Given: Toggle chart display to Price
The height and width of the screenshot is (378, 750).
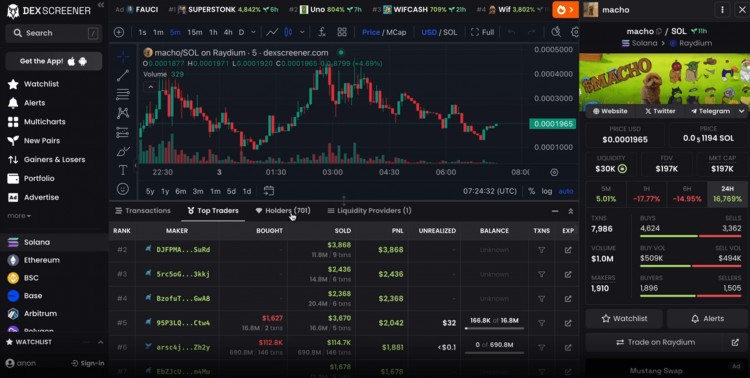Looking at the screenshot, I should (371, 32).
